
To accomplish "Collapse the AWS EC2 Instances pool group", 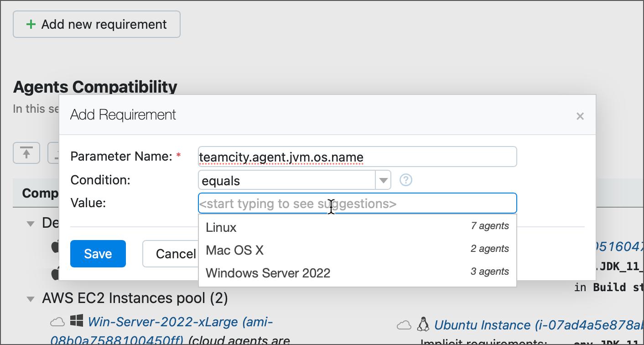I will coord(31,299).
